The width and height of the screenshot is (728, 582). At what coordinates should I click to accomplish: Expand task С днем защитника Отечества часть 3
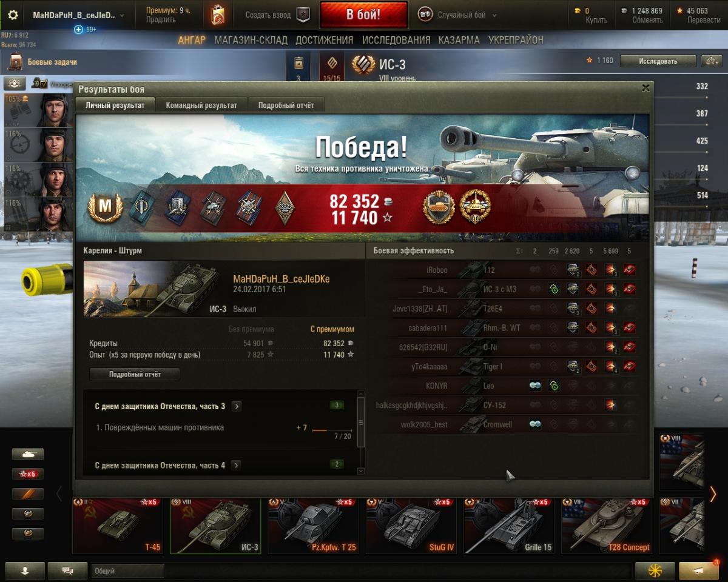pos(237,406)
